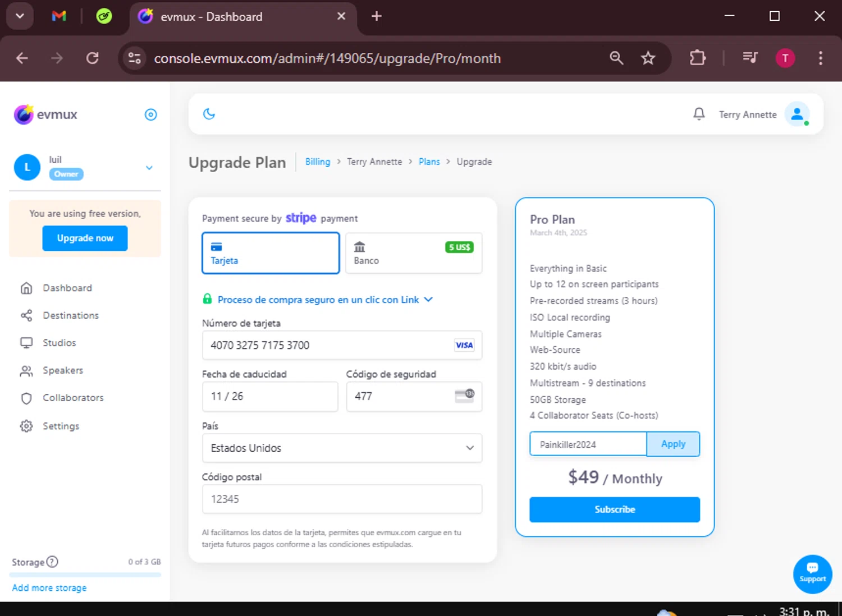Image resolution: width=842 pixels, height=616 pixels.
Task: Open the green pinned tab
Action: 104,16
